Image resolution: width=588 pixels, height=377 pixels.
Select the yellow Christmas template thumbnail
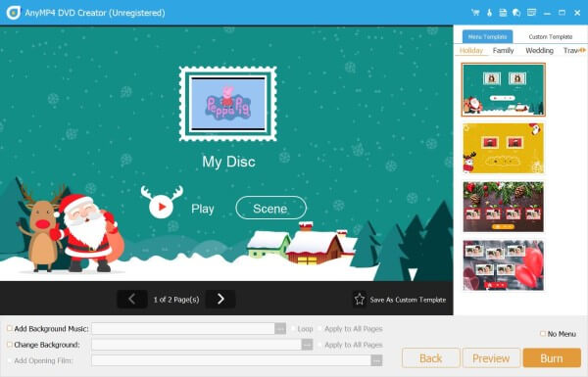pyautogui.click(x=504, y=148)
